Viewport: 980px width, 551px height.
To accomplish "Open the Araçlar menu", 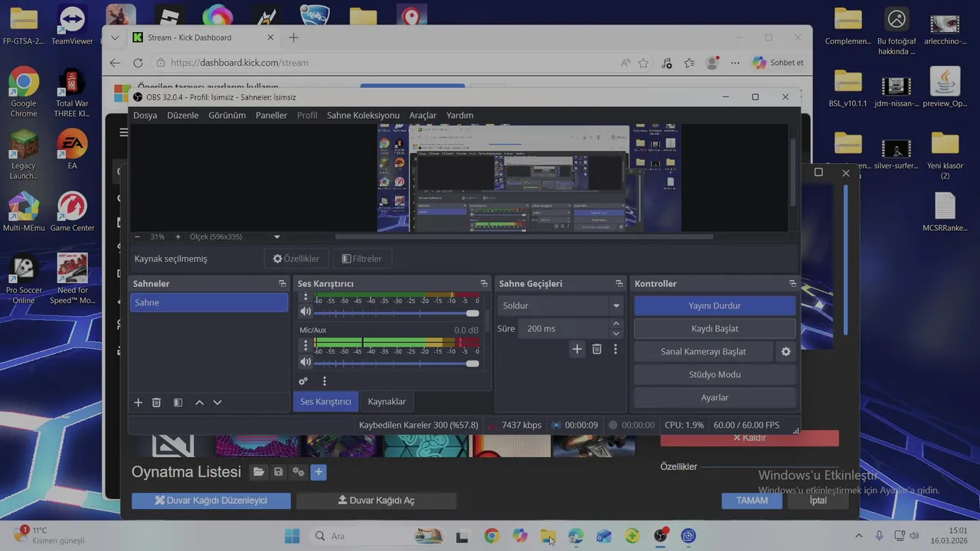I will [423, 116].
